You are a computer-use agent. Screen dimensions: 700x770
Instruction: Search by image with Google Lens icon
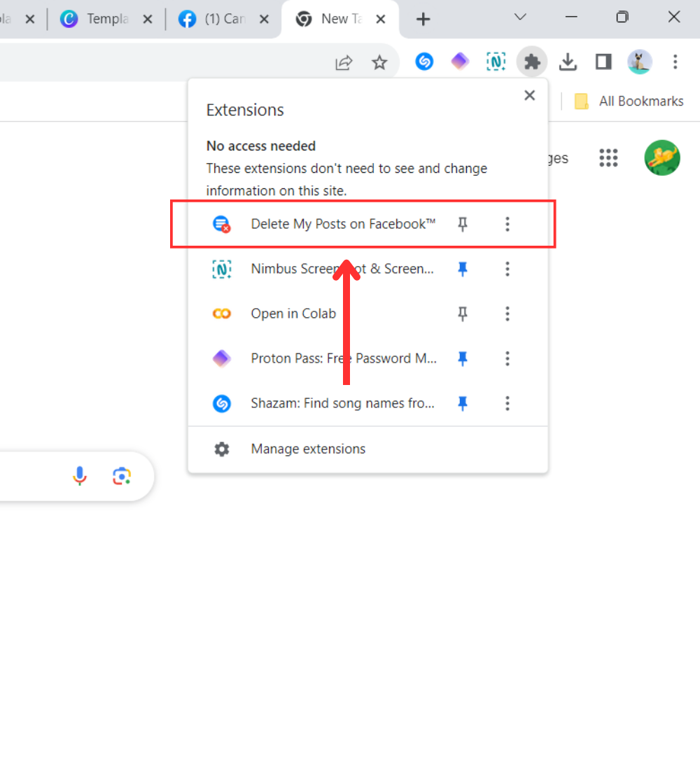pos(122,476)
